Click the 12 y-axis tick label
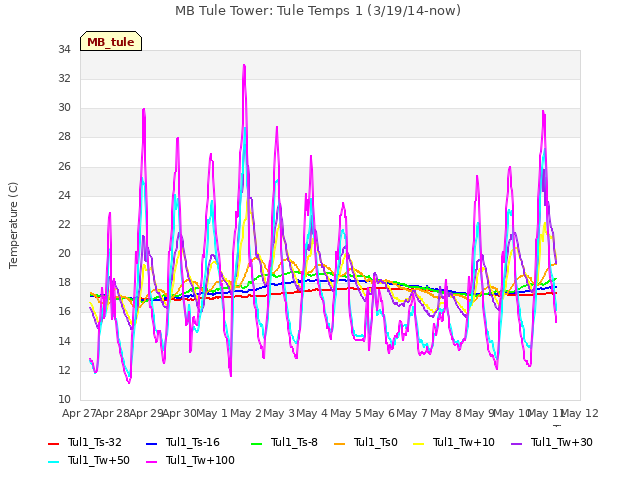 point(64,370)
